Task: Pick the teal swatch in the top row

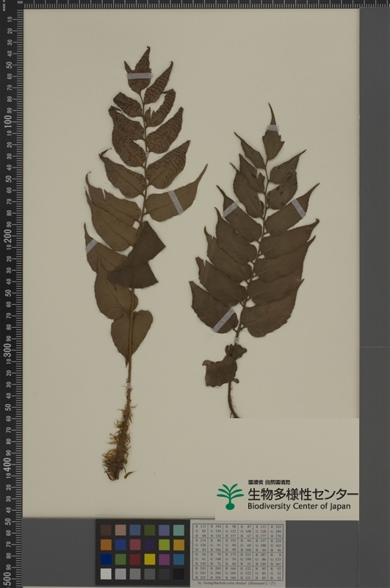Action: click(x=178, y=530)
